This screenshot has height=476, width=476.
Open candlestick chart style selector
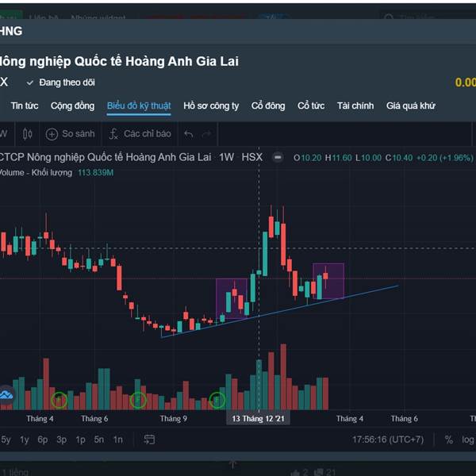click(x=27, y=134)
